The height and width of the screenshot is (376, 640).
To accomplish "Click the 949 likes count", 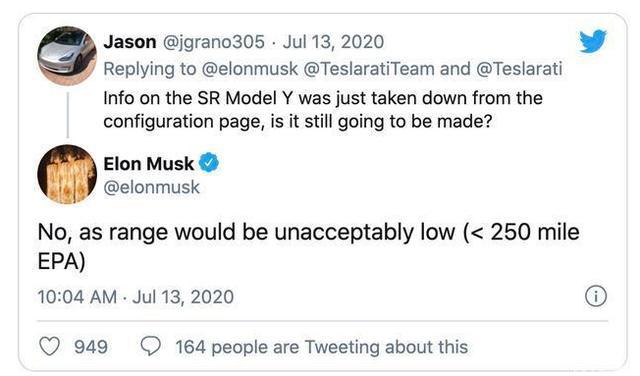I will 91,347.
